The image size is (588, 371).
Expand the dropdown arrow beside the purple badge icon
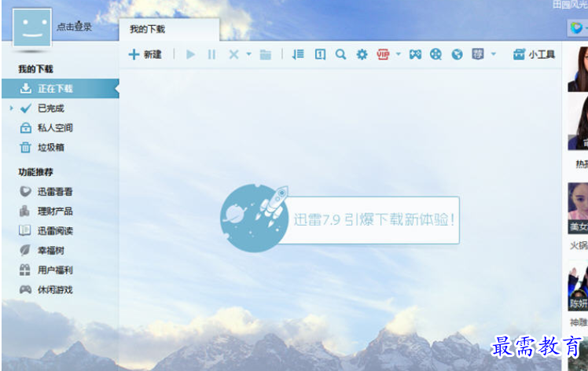pyautogui.click(x=494, y=54)
